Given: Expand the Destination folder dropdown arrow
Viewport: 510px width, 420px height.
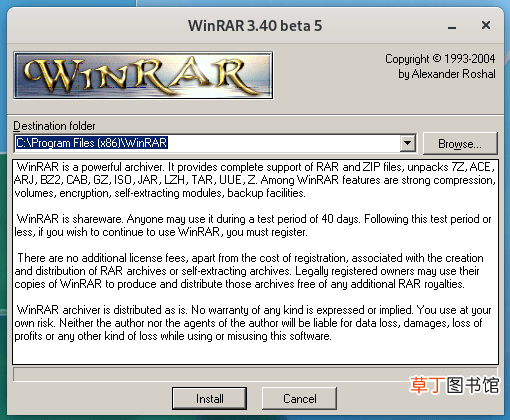Looking at the screenshot, I should click(408, 143).
